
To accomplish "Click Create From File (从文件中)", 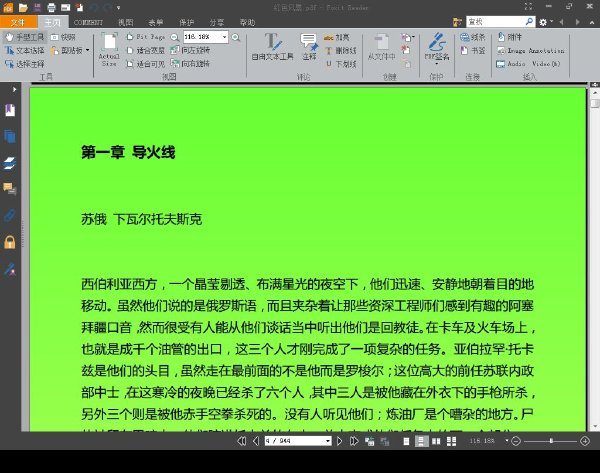I will (382, 47).
